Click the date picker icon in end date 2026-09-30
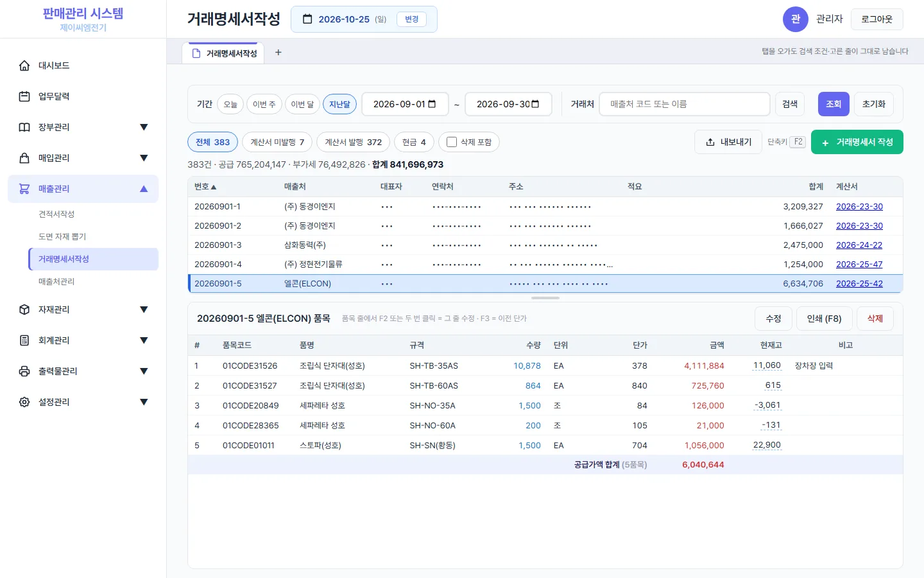Image resolution: width=924 pixels, height=578 pixels. tap(535, 104)
